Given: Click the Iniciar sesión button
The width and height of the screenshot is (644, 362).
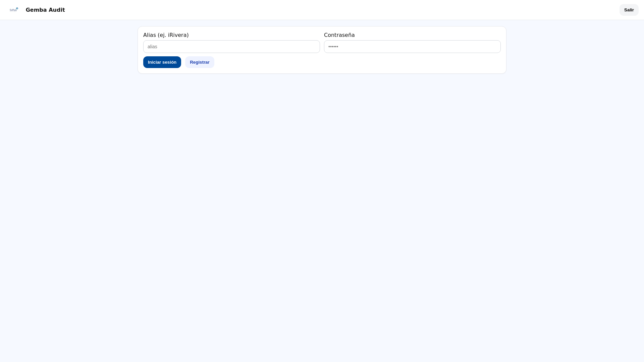Looking at the screenshot, I should click(x=162, y=62).
